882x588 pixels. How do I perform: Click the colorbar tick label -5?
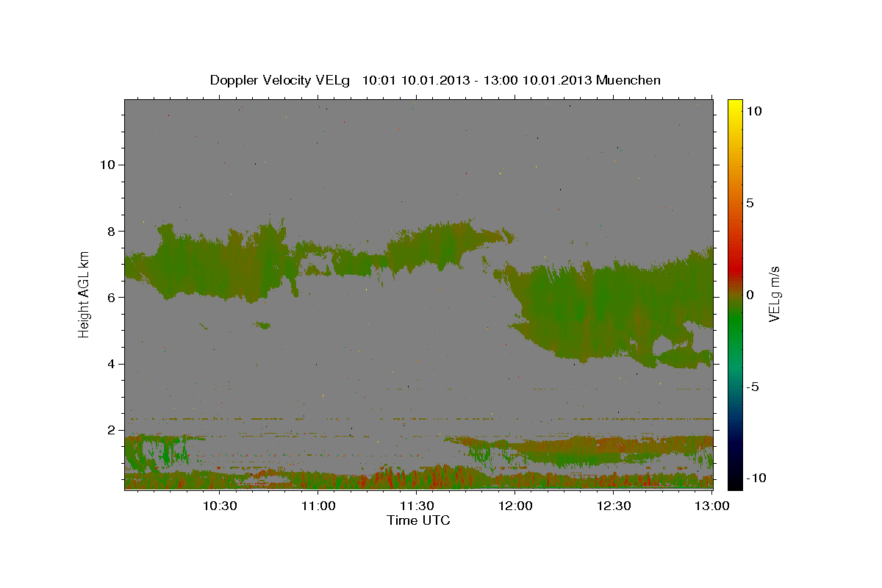pyautogui.click(x=752, y=387)
